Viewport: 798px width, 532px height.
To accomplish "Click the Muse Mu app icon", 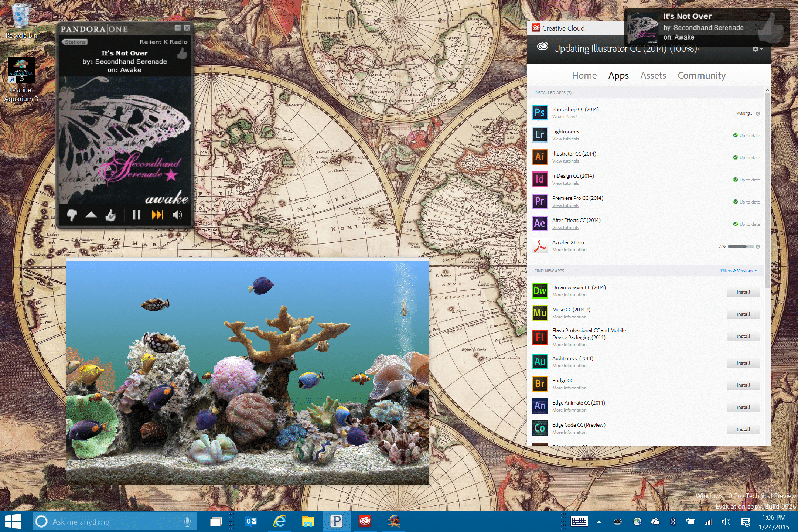I will pyautogui.click(x=539, y=313).
